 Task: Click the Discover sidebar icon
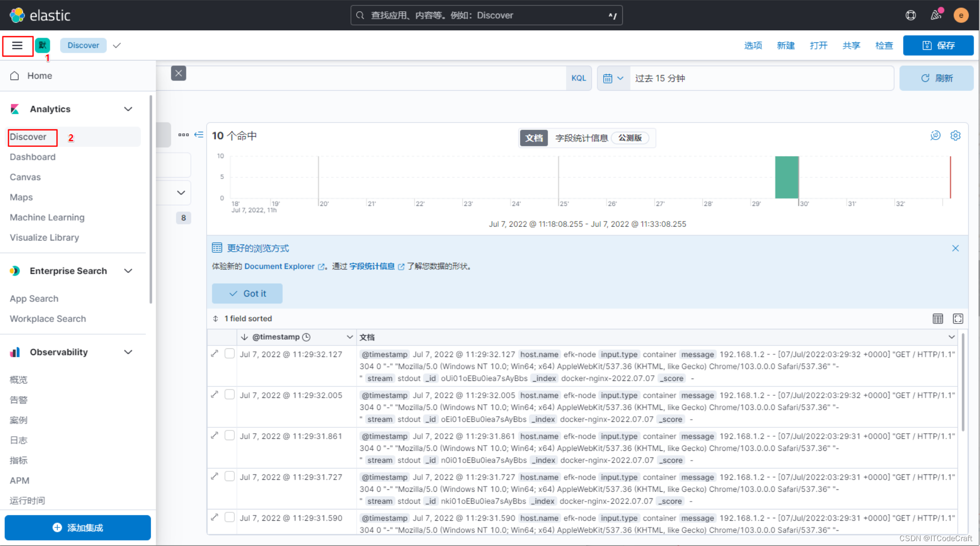pos(28,137)
